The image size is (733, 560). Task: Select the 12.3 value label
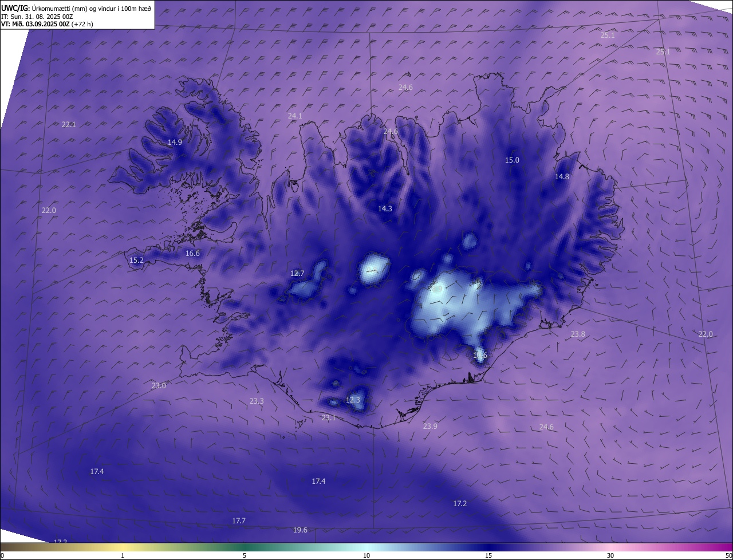tap(353, 400)
